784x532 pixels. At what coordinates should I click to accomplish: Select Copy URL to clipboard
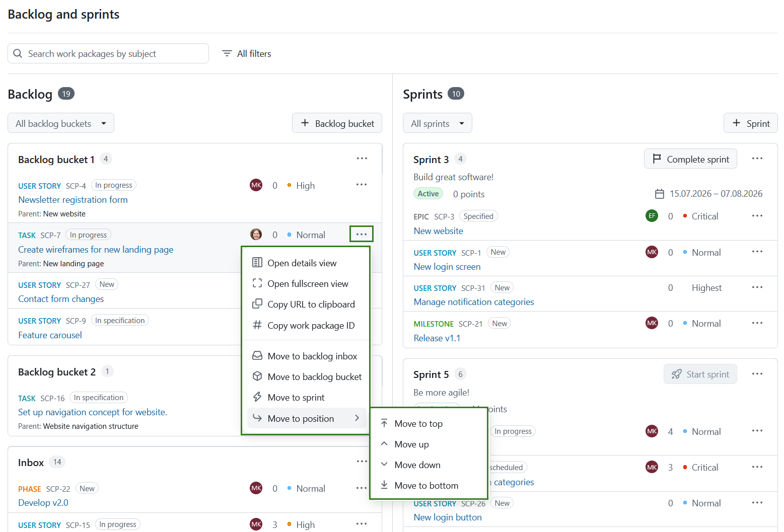tap(306, 304)
